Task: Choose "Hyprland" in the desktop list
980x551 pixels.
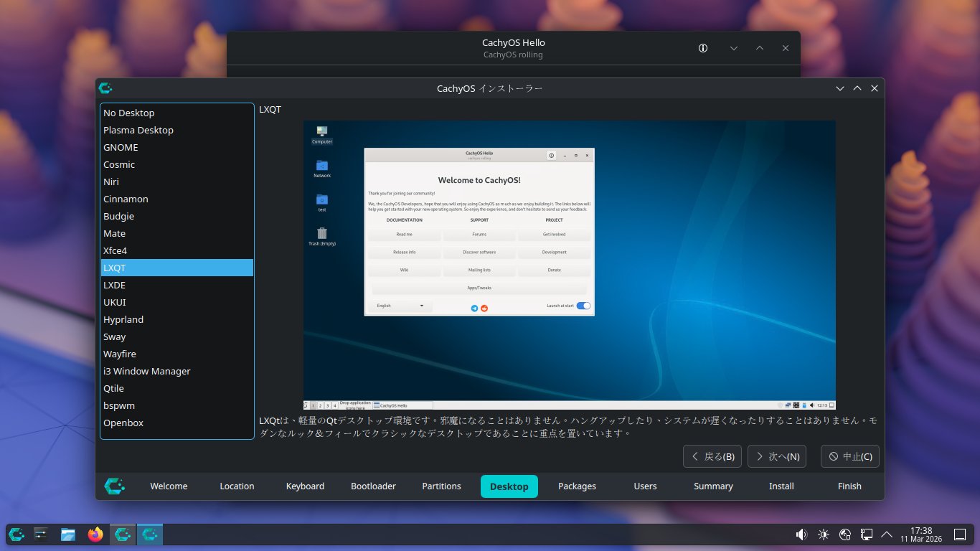Action: point(177,319)
